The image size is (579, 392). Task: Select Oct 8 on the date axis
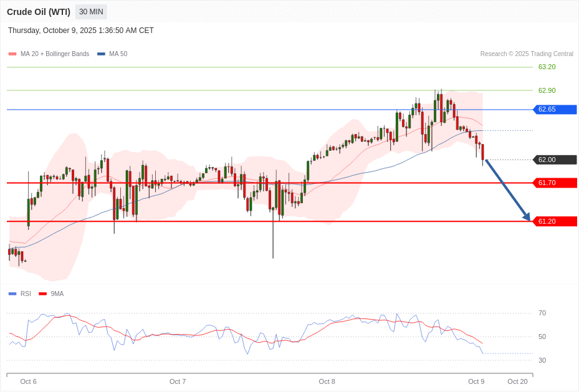[327, 381]
